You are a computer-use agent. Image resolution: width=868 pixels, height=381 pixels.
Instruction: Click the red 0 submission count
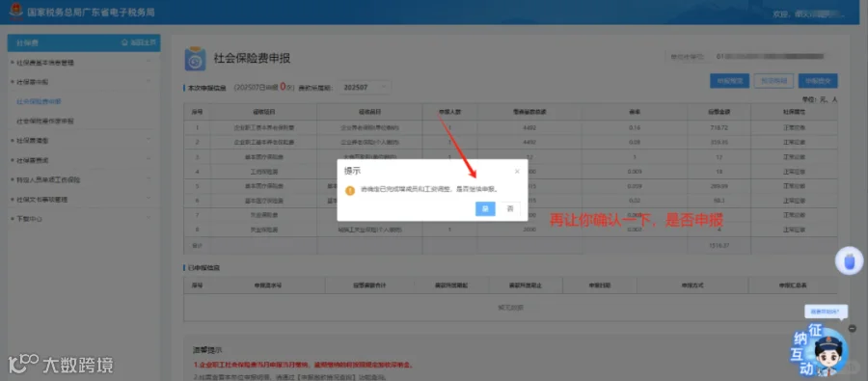[283, 87]
